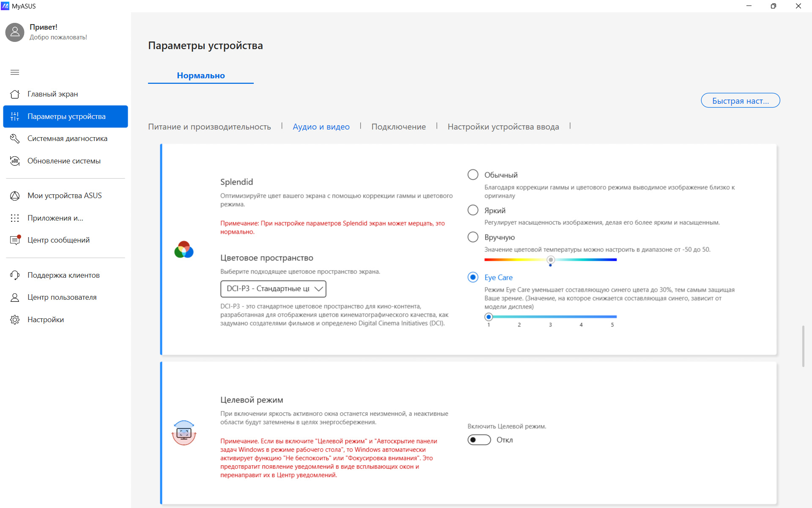Click the Целевой режим heading
Image resolution: width=812 pixels, height=508 pixels.
252,400
